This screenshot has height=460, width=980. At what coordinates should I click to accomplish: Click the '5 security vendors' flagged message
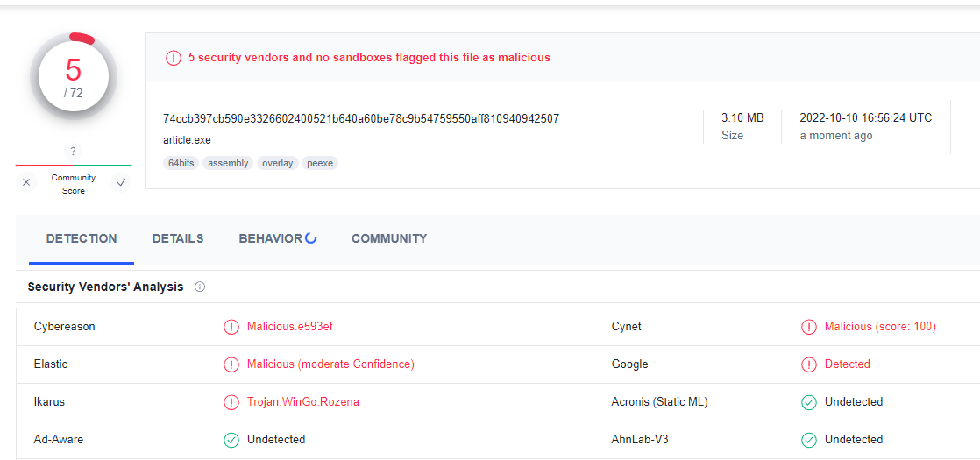369,58
